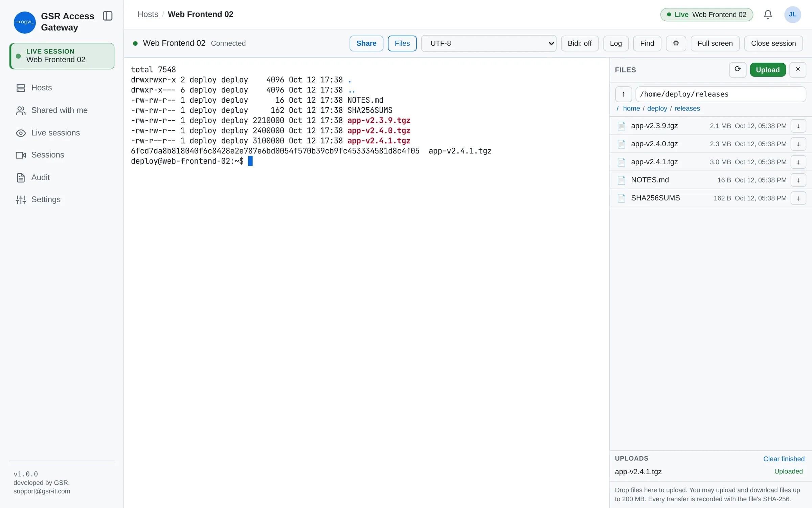The width and height of the screenshot is (812, 508).
Task: Open Find in terminal
Action: 647,43
